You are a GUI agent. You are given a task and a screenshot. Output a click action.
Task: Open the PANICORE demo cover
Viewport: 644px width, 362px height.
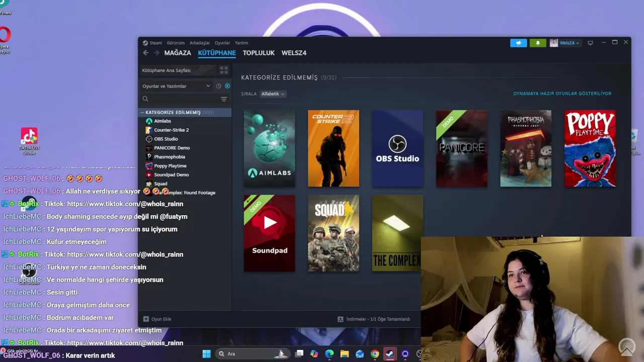click(462, 148)
